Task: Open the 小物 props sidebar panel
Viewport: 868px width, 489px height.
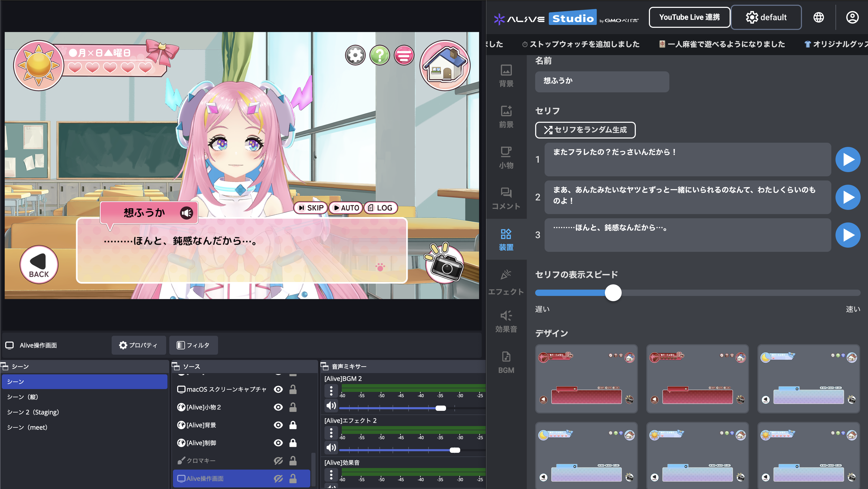Action: tap(506, 157)
